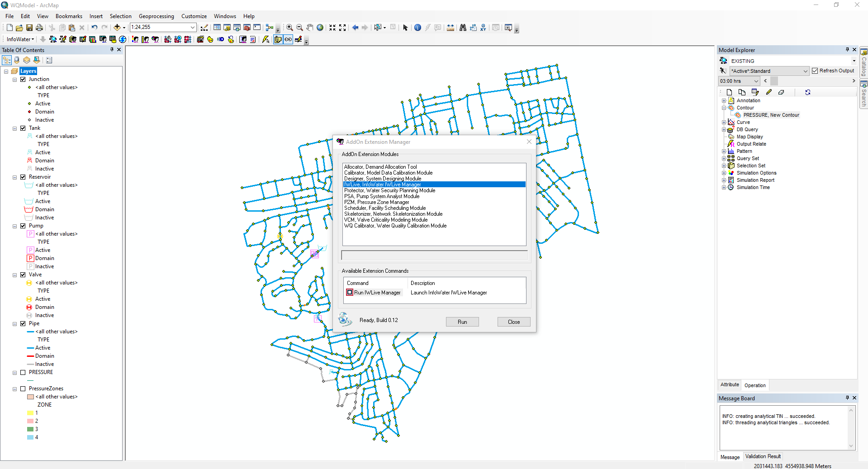Select the Zoom In tool

coord(289,27)
